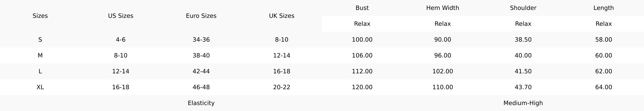644x111 pixels.
Task: Click the US Sizes column header
Action: [120, 16]
